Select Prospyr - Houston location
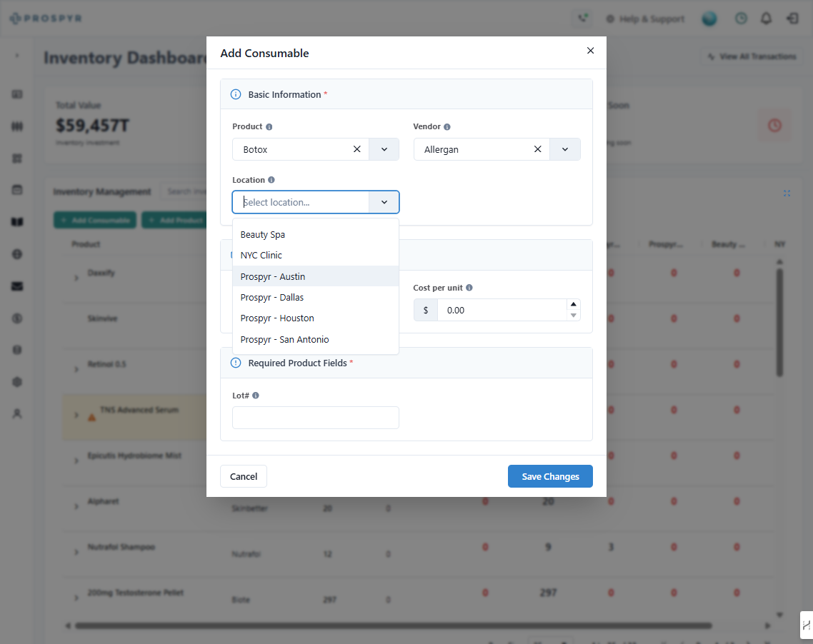 point(316,318)
